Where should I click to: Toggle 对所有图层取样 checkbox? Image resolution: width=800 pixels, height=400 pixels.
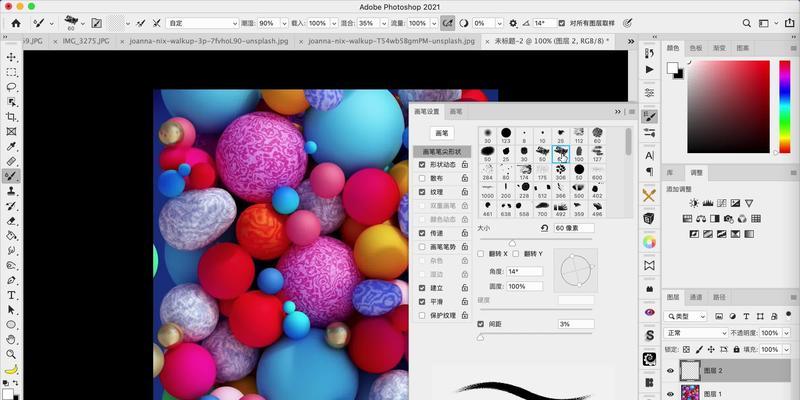pos(562,23)
